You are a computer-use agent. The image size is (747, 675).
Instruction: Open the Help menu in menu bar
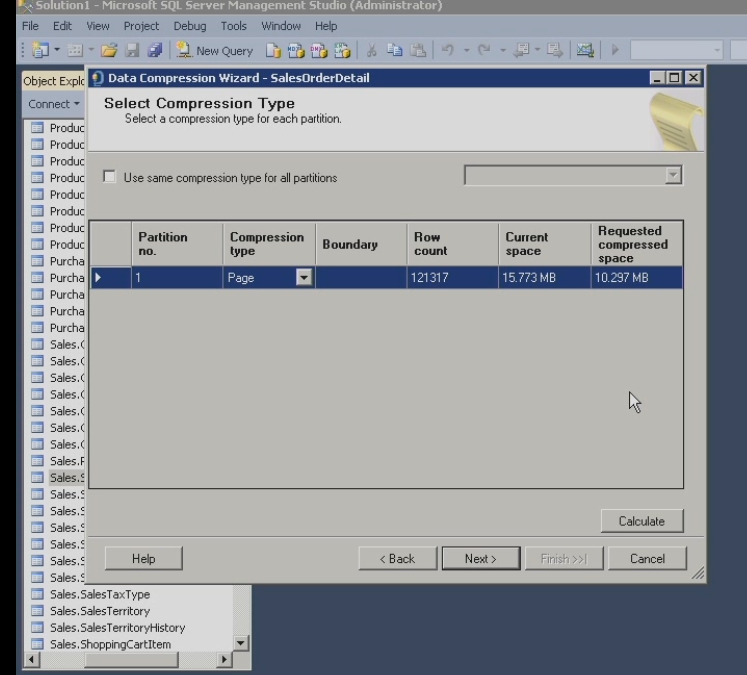pos(326,26)
